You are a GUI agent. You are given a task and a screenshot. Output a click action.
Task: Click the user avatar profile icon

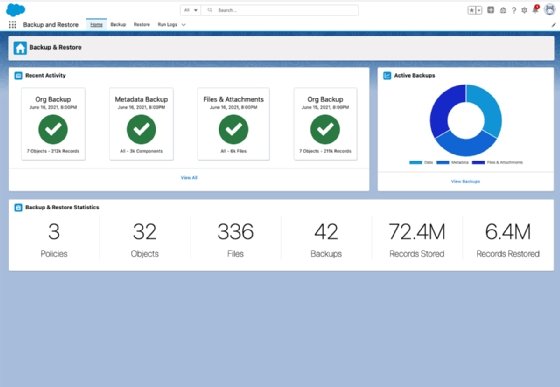tap(549, 10)
